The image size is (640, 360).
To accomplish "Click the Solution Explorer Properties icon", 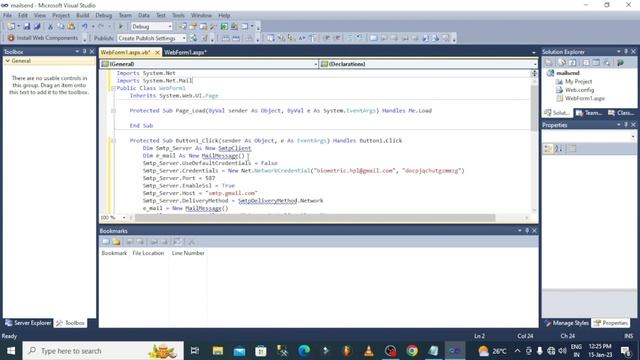I will (549, 62).
